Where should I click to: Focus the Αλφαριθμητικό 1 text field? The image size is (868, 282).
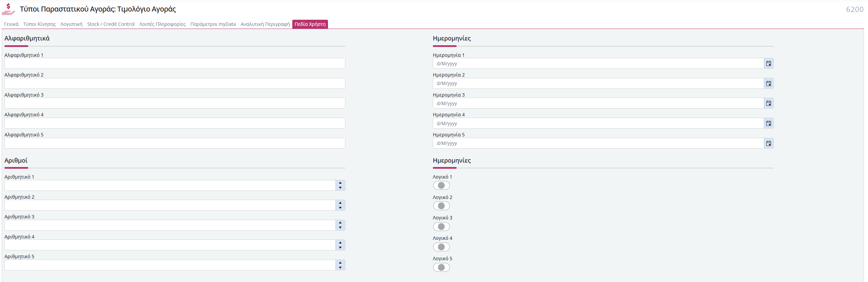click(x=175, y=63)
